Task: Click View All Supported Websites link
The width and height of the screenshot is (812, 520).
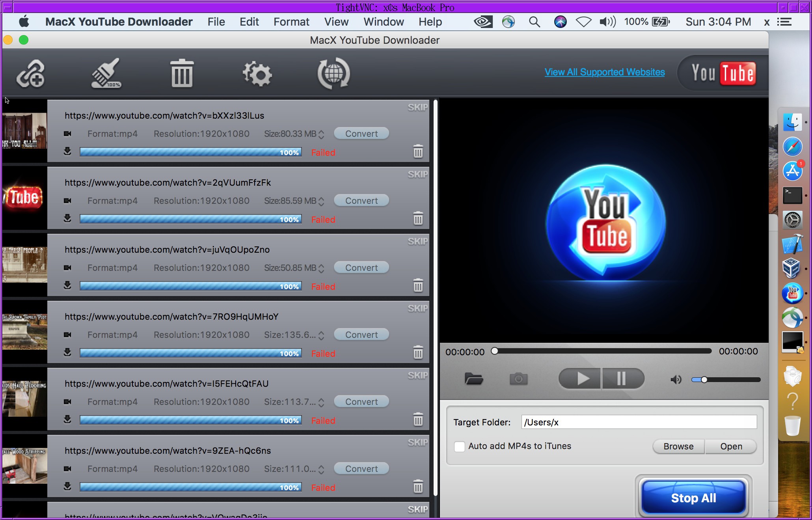Action: [604, 72]
